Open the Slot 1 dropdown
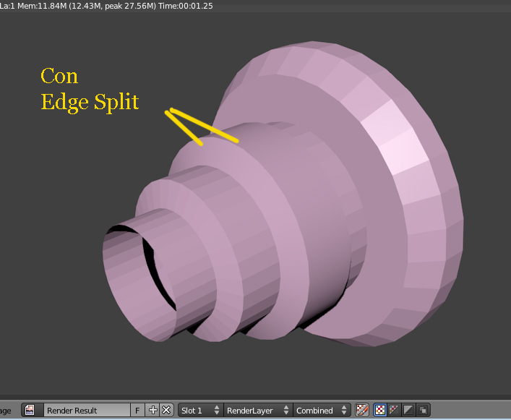The height and width of the screenshot is (420, 511). (x=201, y=410)
